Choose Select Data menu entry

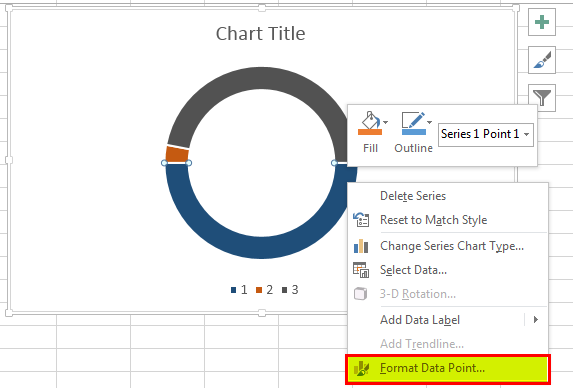(448, 270)
